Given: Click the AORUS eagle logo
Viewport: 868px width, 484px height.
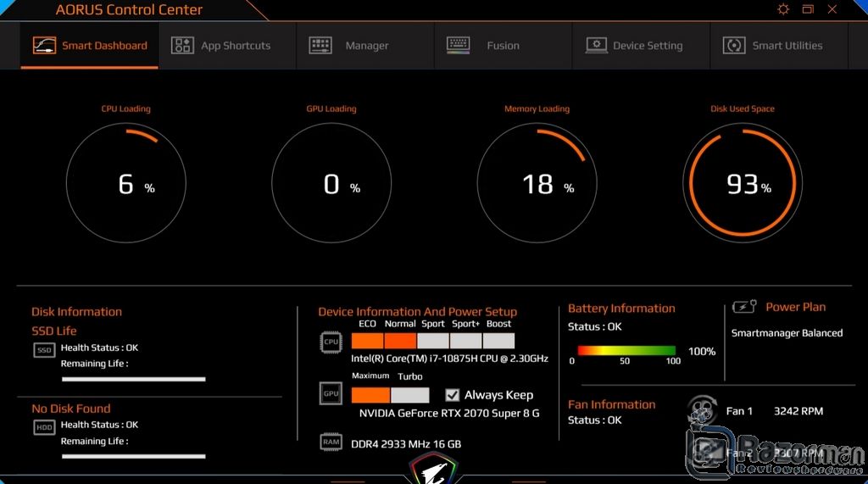Looking at the screenshot, I should tap(435, 470).
